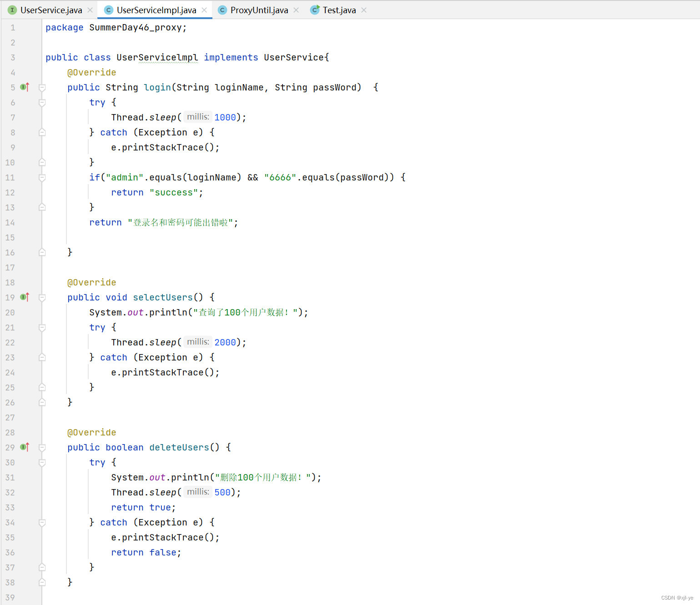Click the fold end marker at line 16
Screen dimensions: 700x605
point(42,252)
